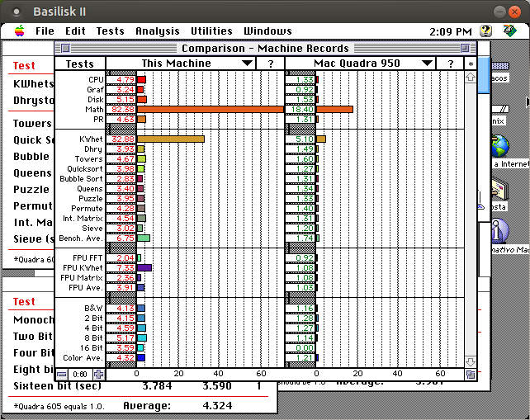Click the zoom-out icon left of 0:60
Screen dimensions: 530x420
pos(62,375)
